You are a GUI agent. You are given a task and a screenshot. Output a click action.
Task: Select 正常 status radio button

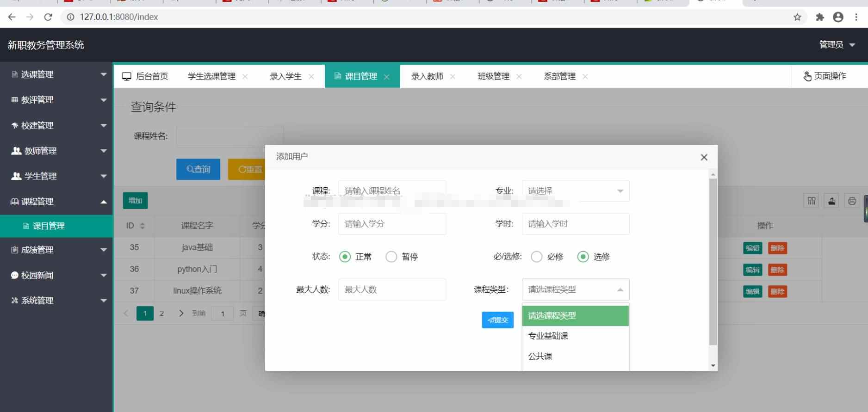pyautogui.click(x=345, y=257)
